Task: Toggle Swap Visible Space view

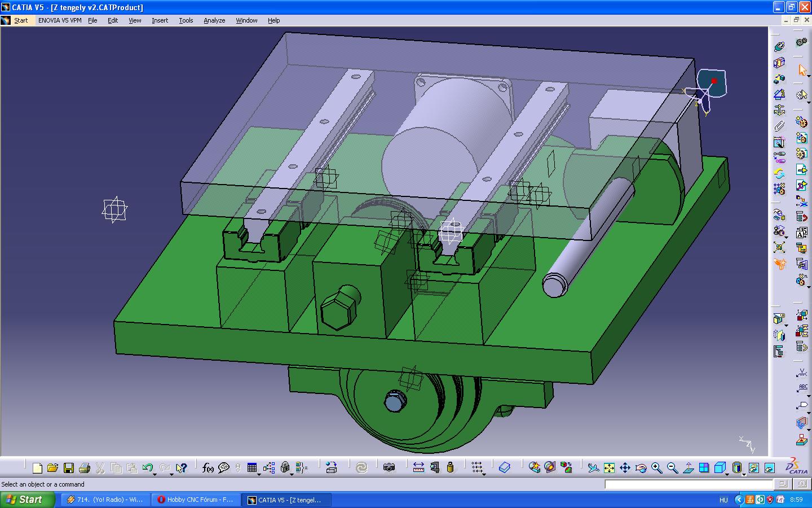Action: (x=769, y=467)
